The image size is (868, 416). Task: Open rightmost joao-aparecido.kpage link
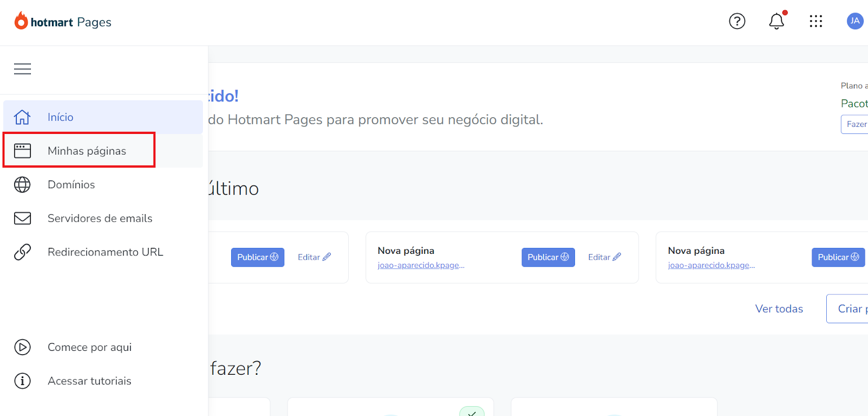(x=711, y=265)
